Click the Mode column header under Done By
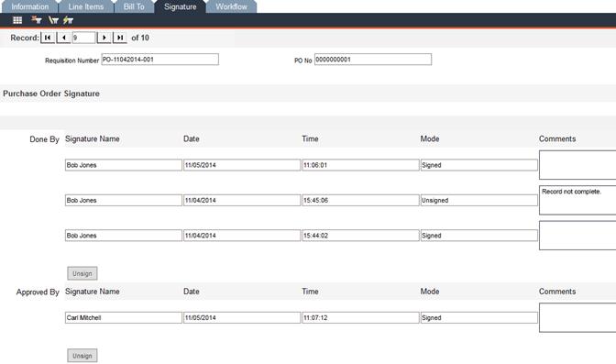 point(430,138)
